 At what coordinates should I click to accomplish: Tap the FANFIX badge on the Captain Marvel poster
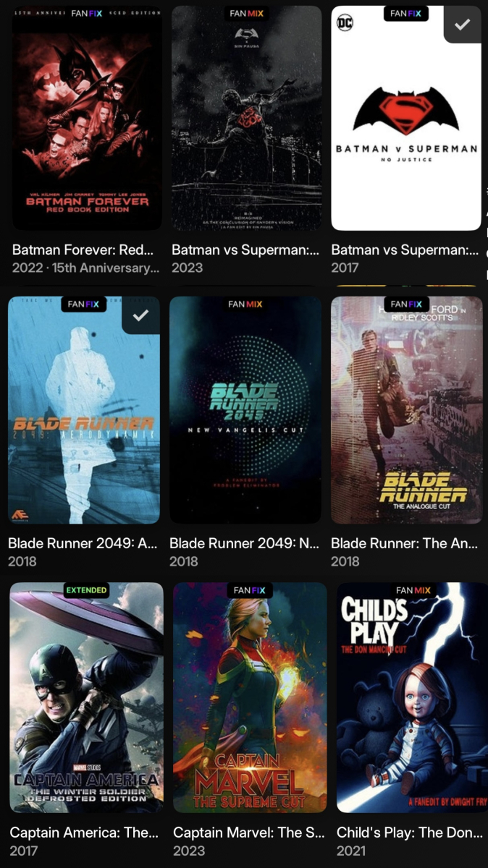click(x=250, y=590)
